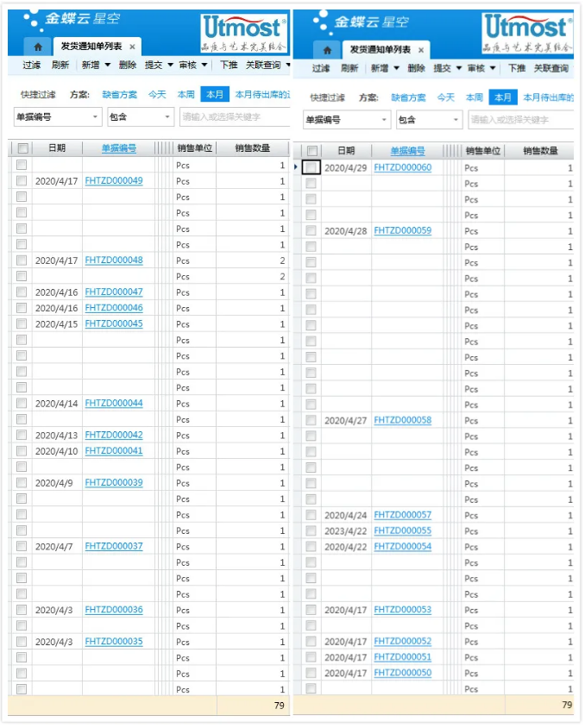Expand 提交 dropdown arrow in left window
This screenshot has width=585, height=728.
(x=170, y=65)
